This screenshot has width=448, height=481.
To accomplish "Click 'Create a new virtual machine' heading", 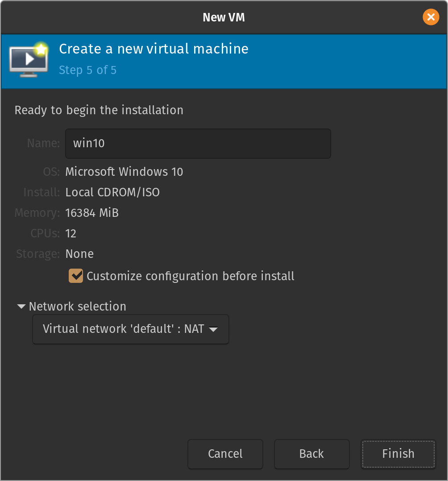I will [x=153, y=49].
